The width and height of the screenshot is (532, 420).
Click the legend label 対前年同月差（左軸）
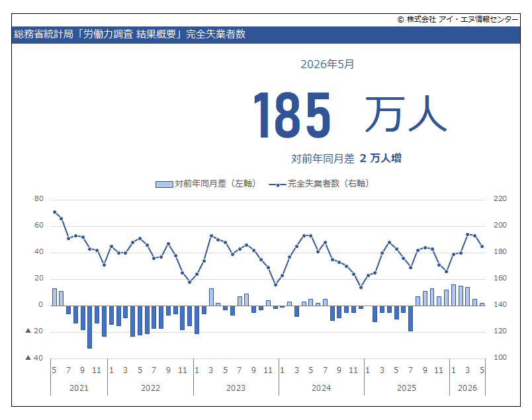pos(217,183)
